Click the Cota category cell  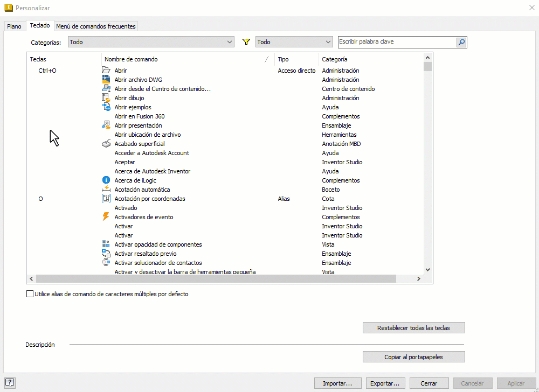[328, 199]
